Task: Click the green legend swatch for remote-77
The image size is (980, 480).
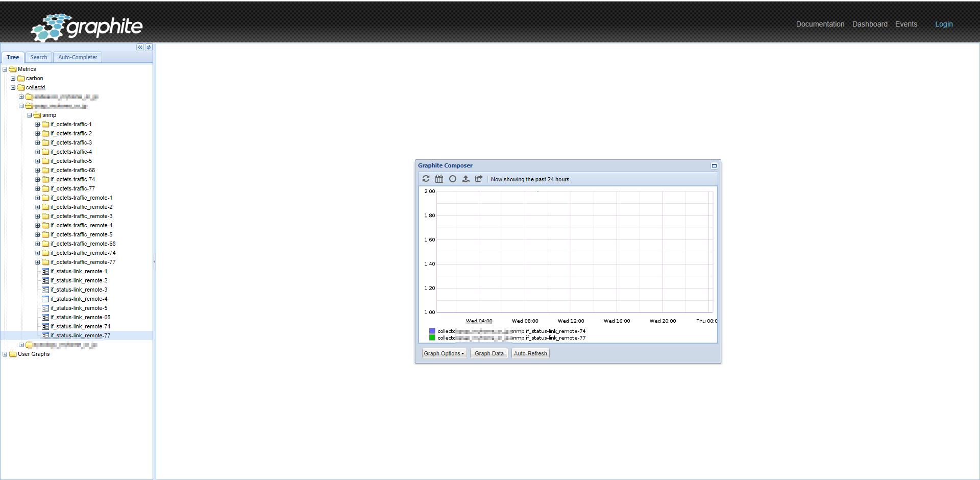Action: [432, 338]
